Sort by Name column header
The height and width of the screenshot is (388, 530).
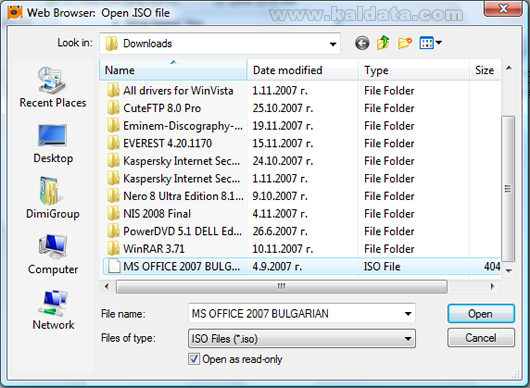tap(173, 70)
